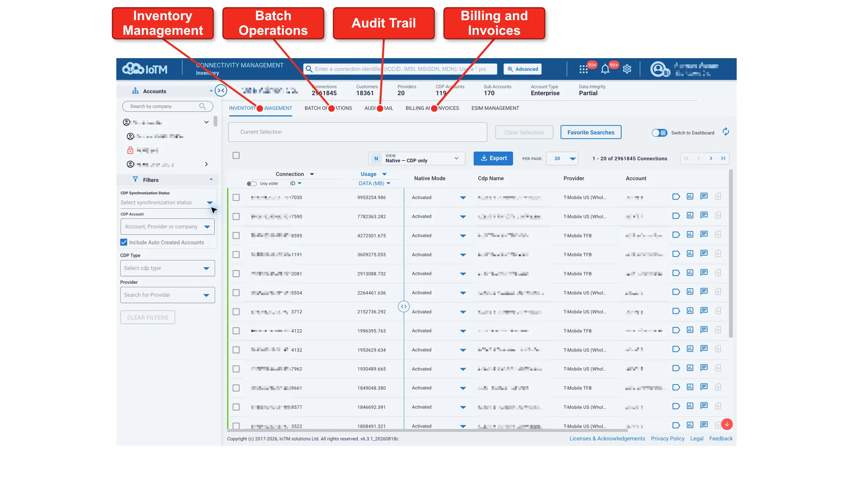853x504 pixels.
Task: Open Licenses & Acknowledgements link
Action: 607,438
